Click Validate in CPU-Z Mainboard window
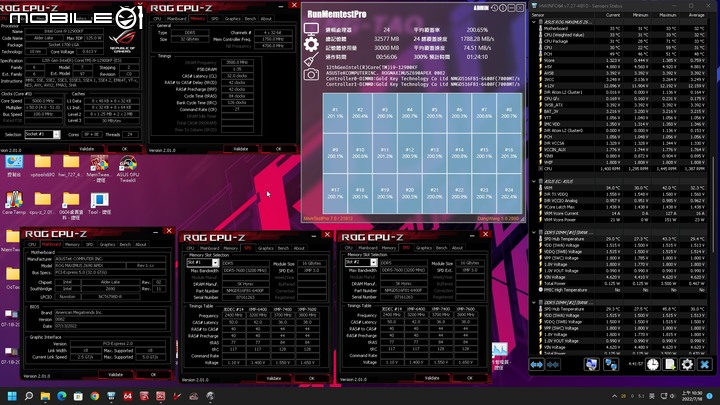Image resolution: width=720 pixels, height=405 pixels. coord(115,375)
